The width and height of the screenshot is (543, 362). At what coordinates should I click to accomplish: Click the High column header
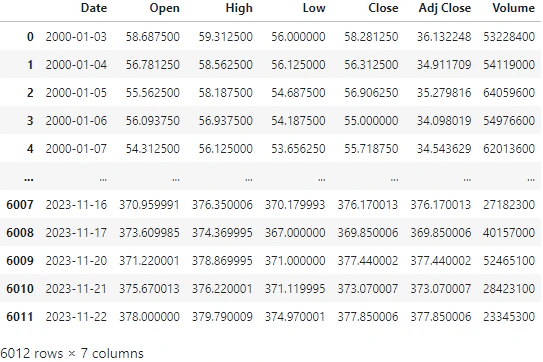click(x=239, y=8)
